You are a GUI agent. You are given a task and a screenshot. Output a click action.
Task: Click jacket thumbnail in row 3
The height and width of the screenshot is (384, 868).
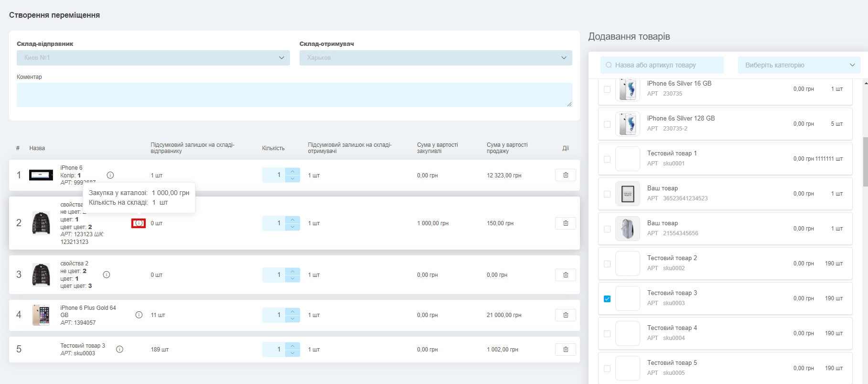(x=41, y=274)
